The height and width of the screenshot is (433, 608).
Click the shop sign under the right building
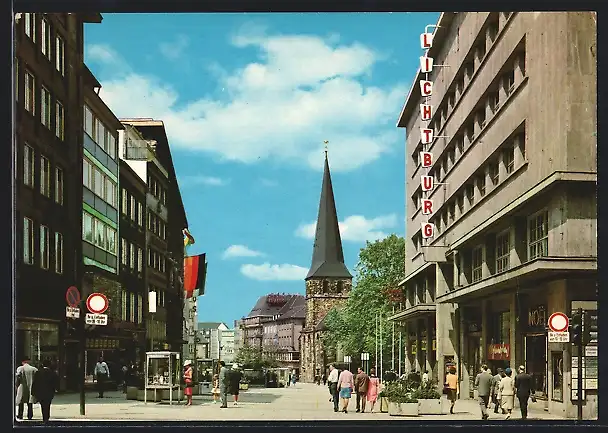click(499, 351)
